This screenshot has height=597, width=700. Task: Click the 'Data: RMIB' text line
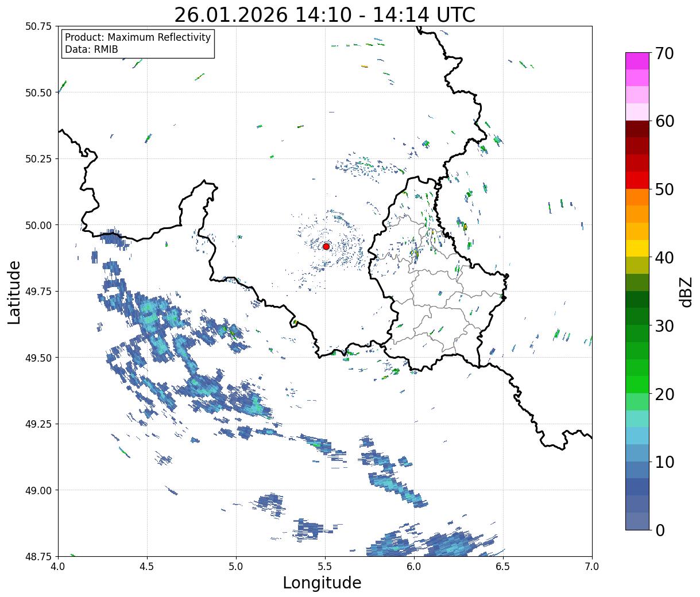click(91, 49)
